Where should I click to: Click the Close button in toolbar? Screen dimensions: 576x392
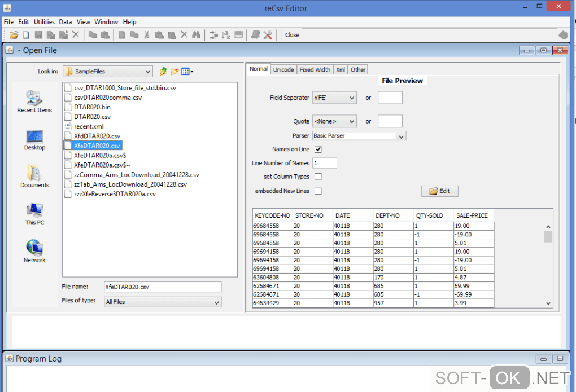[292, 35]
